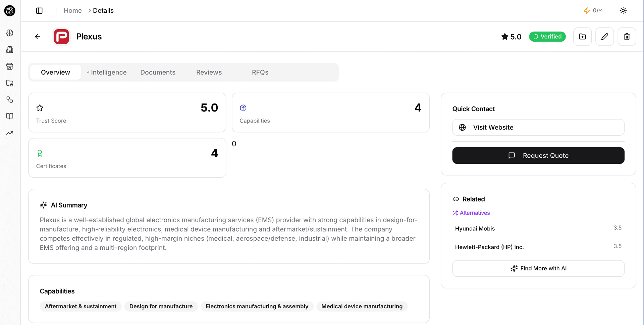This screenshot has width=644, height=325.
Task: Toggle light/dark mode with the sun icon
Action: 623,10
